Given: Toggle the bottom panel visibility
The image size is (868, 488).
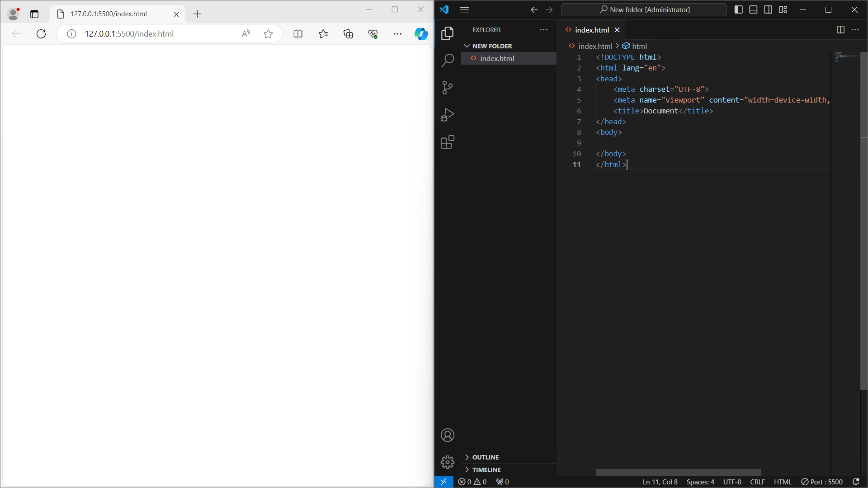Looking at the screenshot, I should [753, 9].
